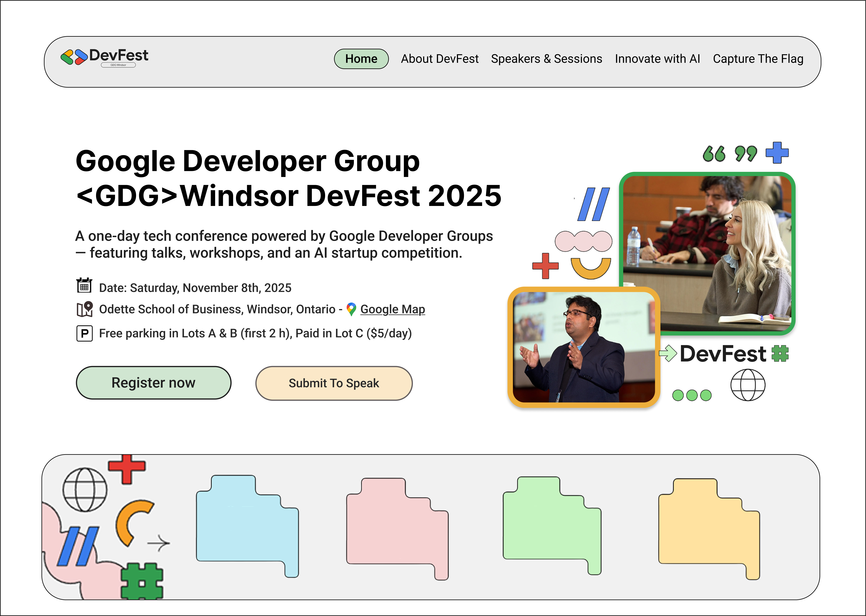The height and width of the screenshot is (616, 866).
Task: Click the parking P icon
Action: pos(84,333)
